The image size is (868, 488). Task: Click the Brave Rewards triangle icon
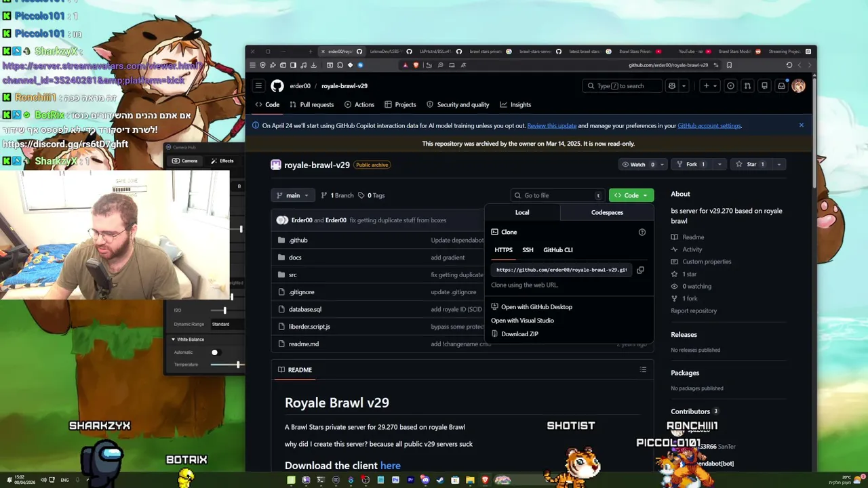click(x=406, y=65)
